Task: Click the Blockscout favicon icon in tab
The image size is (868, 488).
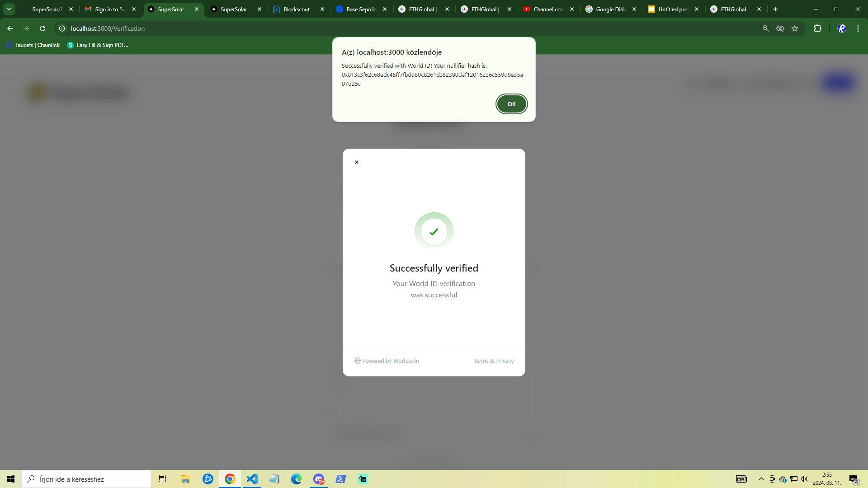Action: click(277, 9)
